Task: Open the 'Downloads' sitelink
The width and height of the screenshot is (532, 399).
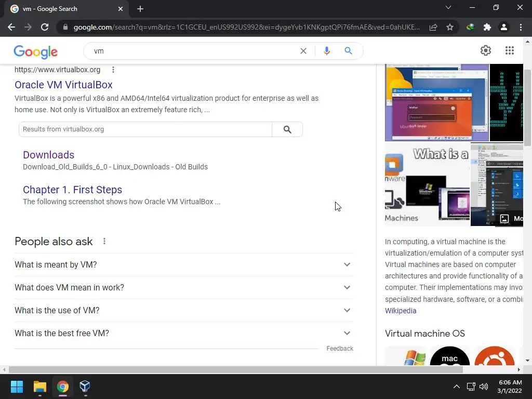Action: point(48,155)
